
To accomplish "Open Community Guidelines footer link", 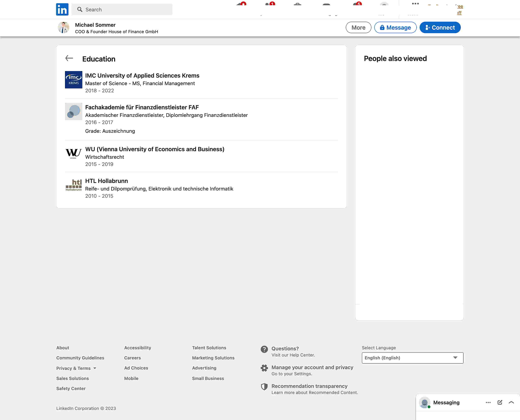I will 80,358.
